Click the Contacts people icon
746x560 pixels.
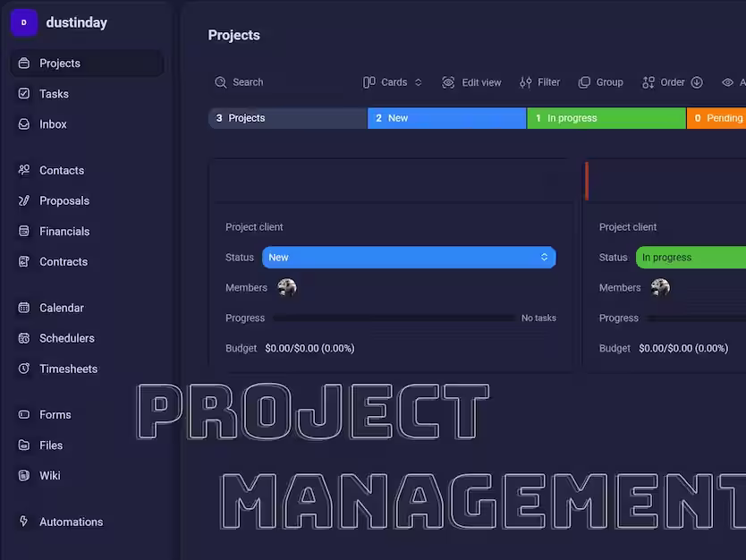click(24, 170)
